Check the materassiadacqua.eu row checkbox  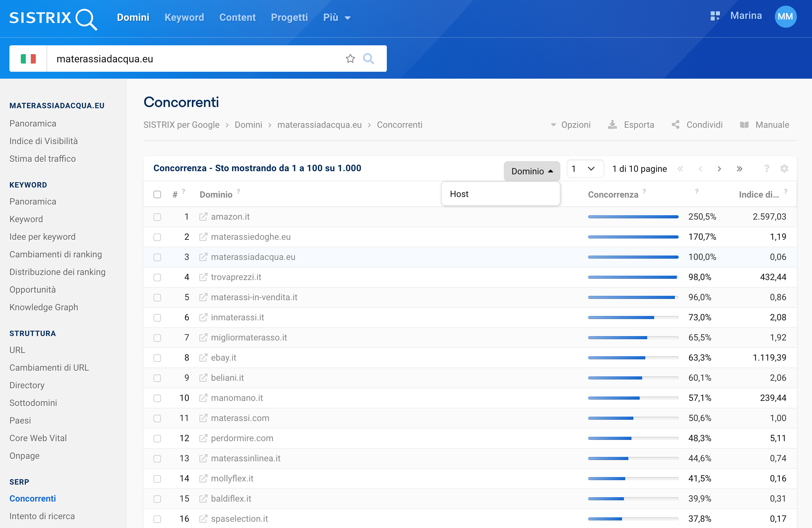coord(157,257)
